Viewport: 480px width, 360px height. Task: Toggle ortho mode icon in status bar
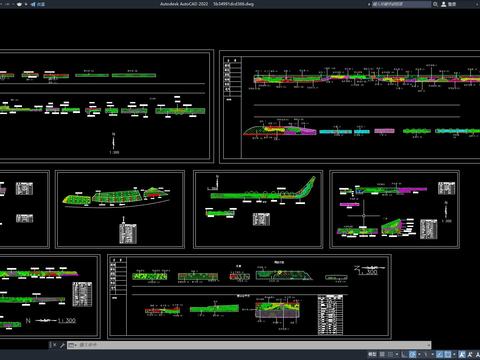(404, 354)
